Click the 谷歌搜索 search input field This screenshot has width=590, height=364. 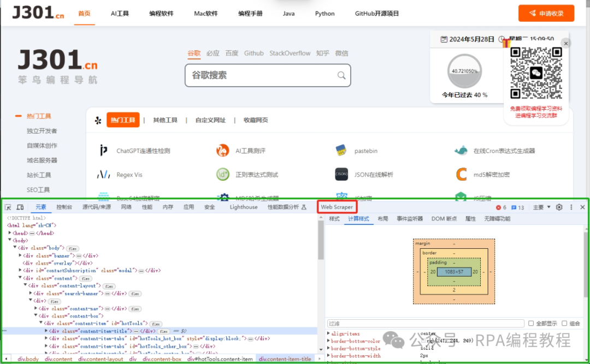tap(268, 75)
